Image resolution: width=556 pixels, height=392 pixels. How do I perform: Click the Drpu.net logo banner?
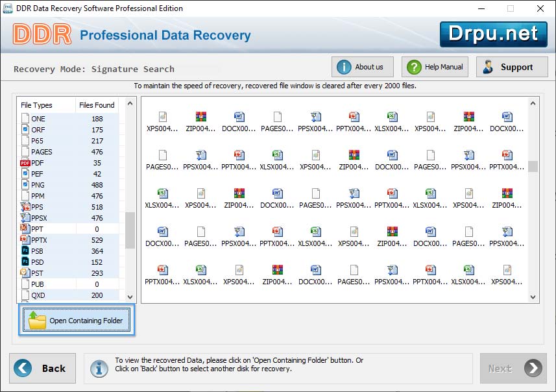pyautogui.click(x=494, y=34)
